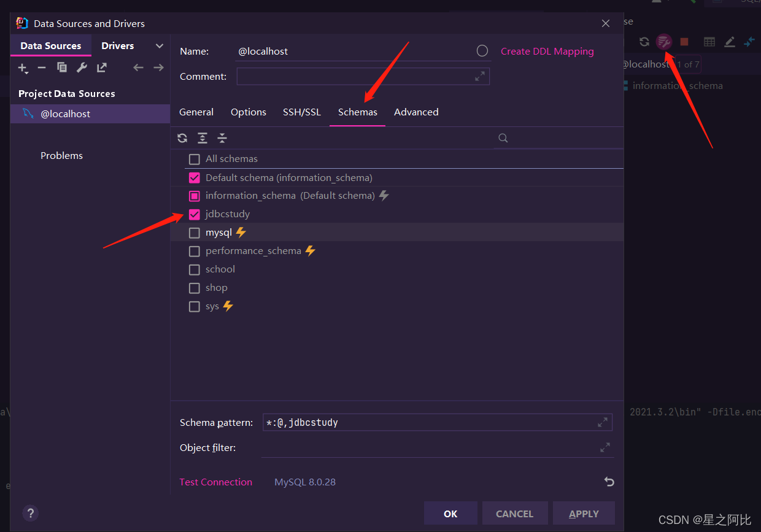This screenshot has height=532, width=761.
Task: Click the APPLY button
Action: point(584,514)
